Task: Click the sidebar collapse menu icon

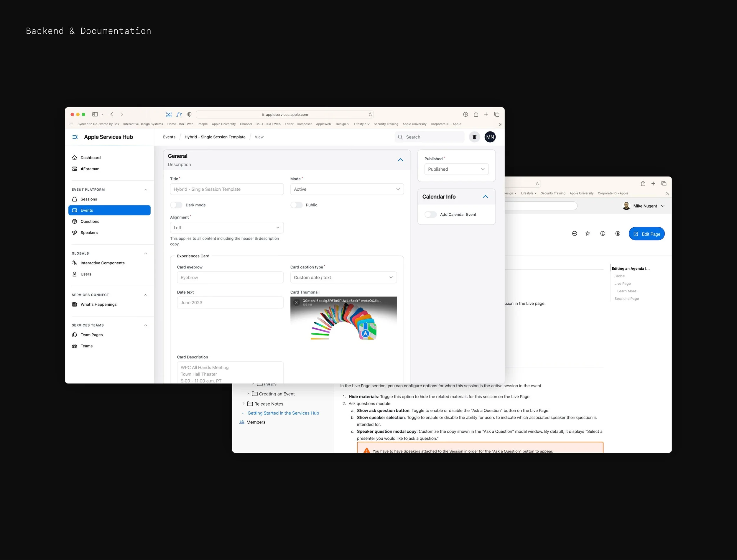Action: point(75,137)
